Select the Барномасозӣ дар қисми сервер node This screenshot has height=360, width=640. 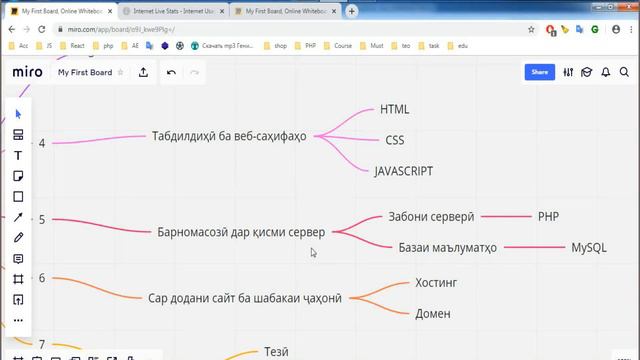coord(241,232)
